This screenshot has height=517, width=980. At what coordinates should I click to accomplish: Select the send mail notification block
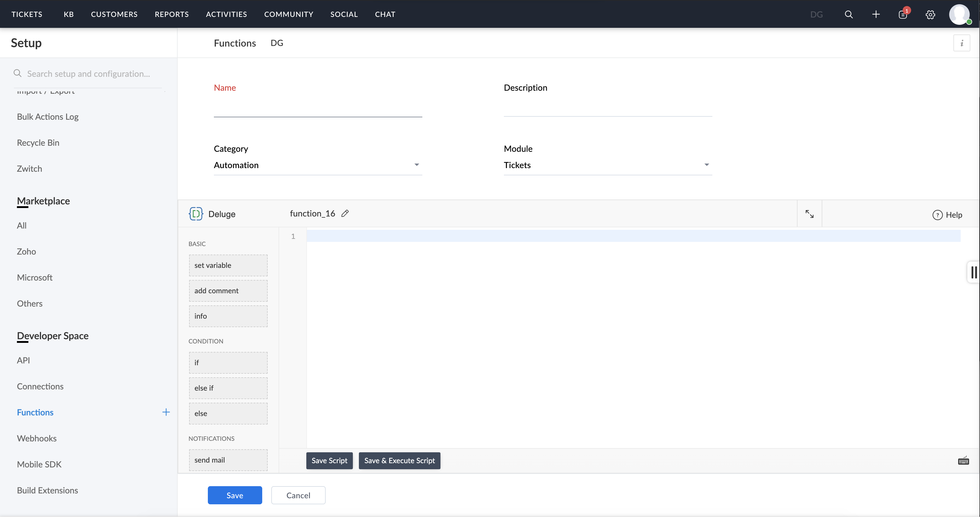(x=228, y=460)
